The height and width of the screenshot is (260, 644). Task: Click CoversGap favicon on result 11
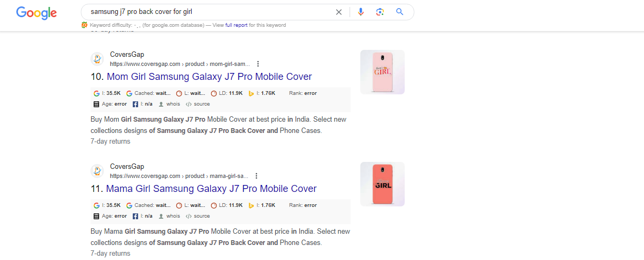click(x=97, y=171)
